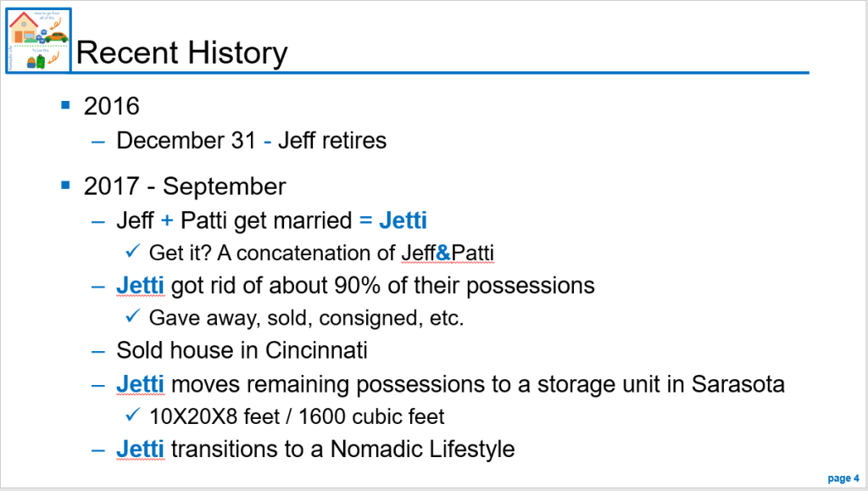Viewport: 868px width, 491px height.
Task: Click the word "Sarasota" in the storage line
Action: coord(737,384)
